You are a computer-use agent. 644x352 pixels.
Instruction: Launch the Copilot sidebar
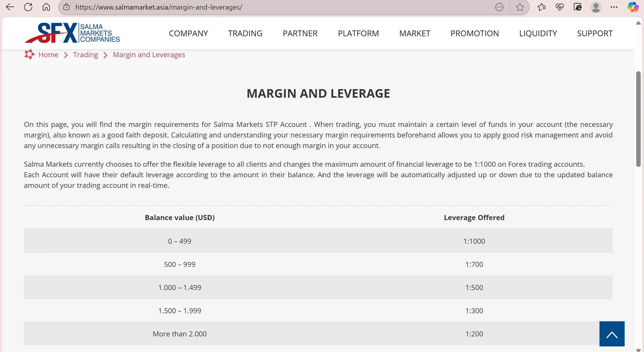633,7
